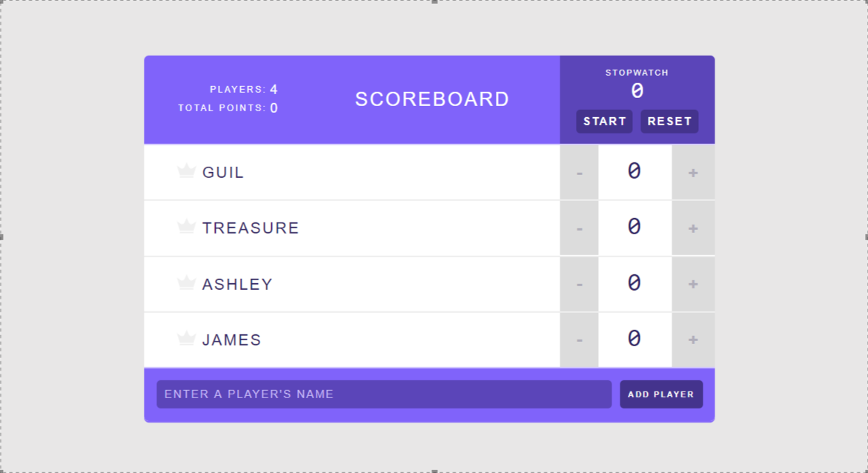This screenshot has width=868, height=473.
Task: Click the Add Player button
Action: click(661, 394)
